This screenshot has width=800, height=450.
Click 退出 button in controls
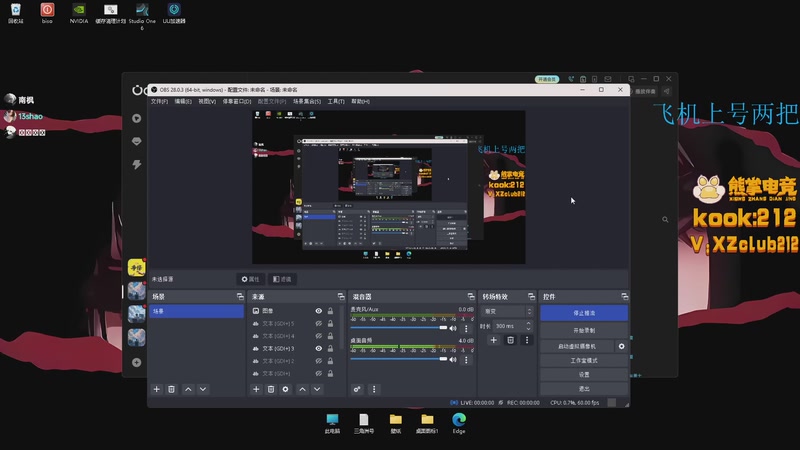(x=584, y=389)
